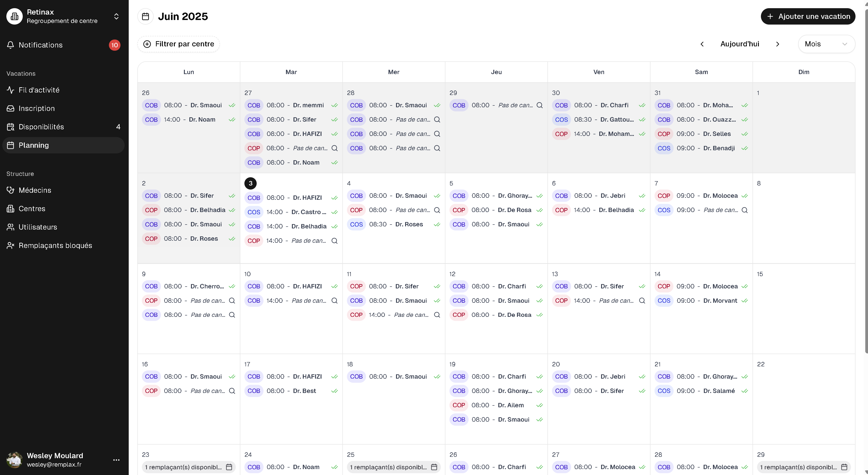Viewport: 868px width, 475px height.
Task: Click the Remplaçants bloqués user icon
Action: [x=10, y=246]
